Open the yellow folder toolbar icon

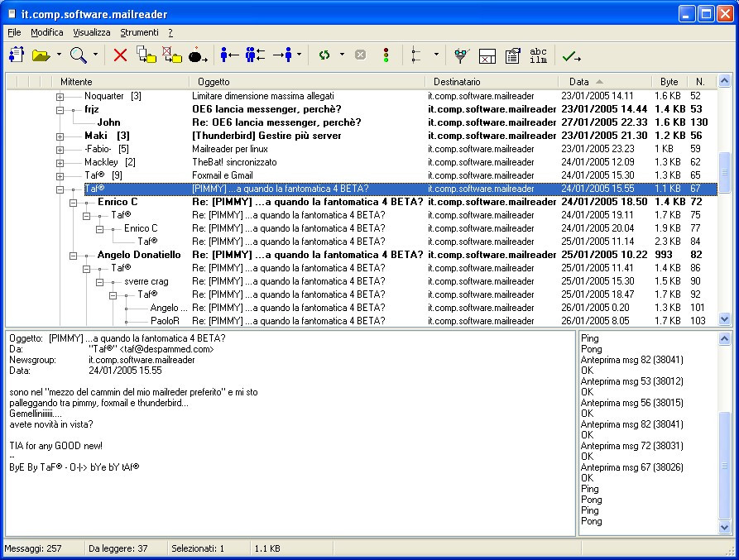[x=41, y=55]
